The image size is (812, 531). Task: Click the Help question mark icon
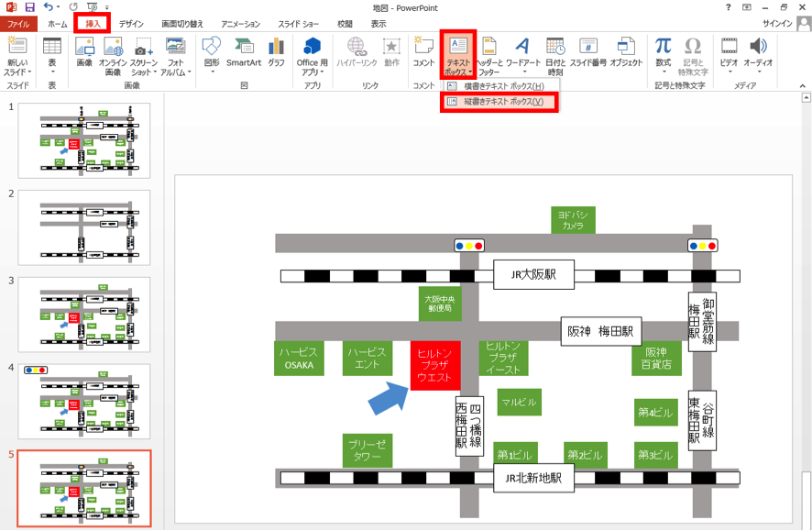[x=729, y=7]
